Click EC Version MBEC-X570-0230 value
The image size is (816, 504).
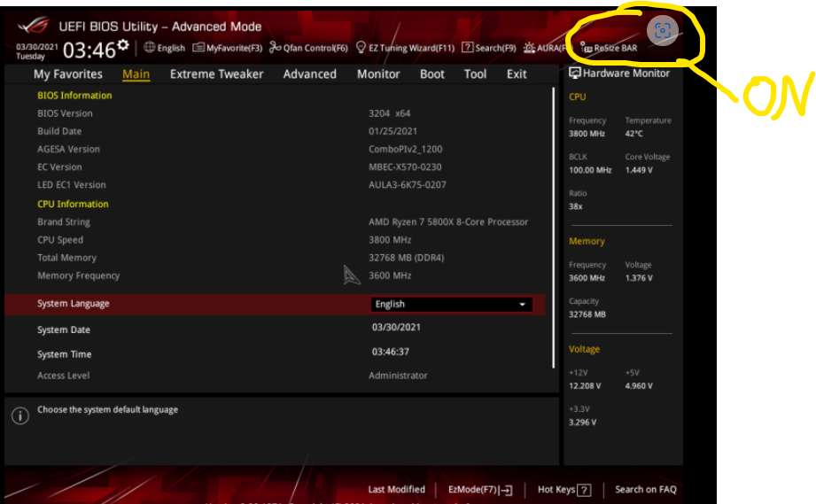click(x=405, y=167)
